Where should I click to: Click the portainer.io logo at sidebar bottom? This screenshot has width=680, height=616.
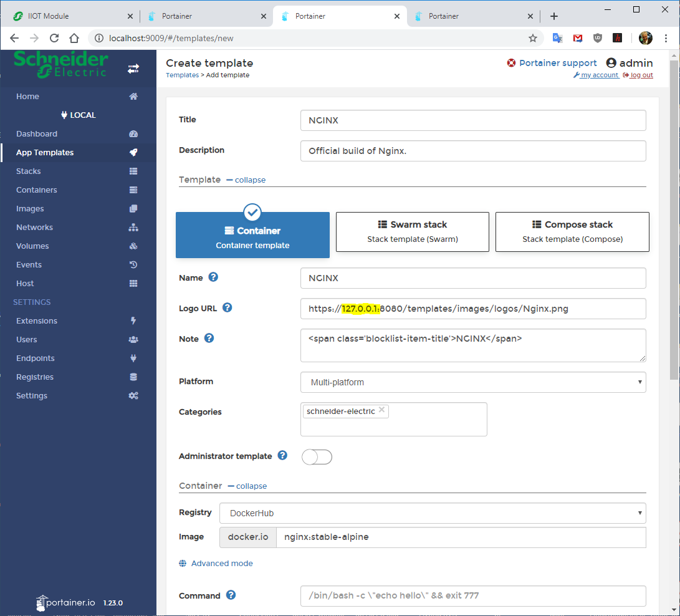pos(66,602)
